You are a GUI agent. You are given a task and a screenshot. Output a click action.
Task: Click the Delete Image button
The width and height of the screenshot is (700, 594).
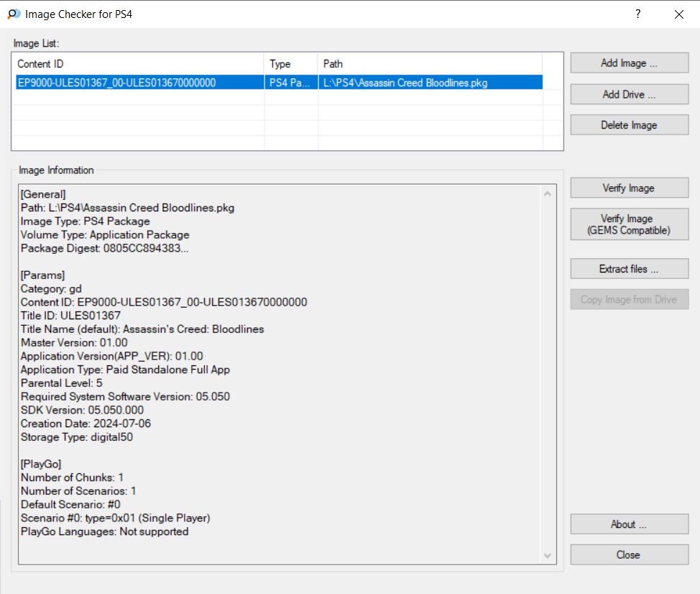[629, 125]
